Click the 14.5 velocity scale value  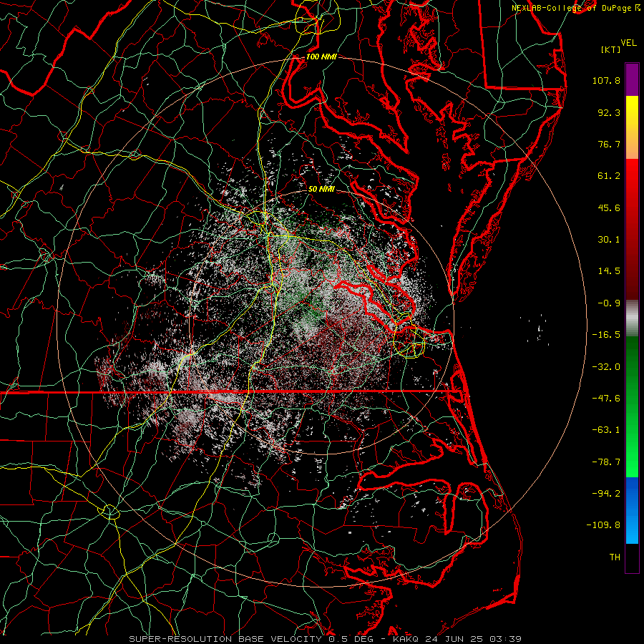click(609, 271)
